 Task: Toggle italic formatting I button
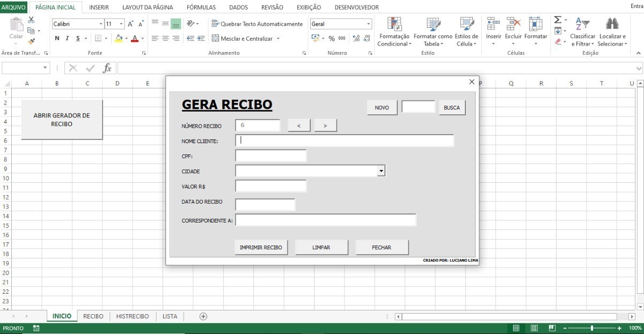click(x=68, y=39)
